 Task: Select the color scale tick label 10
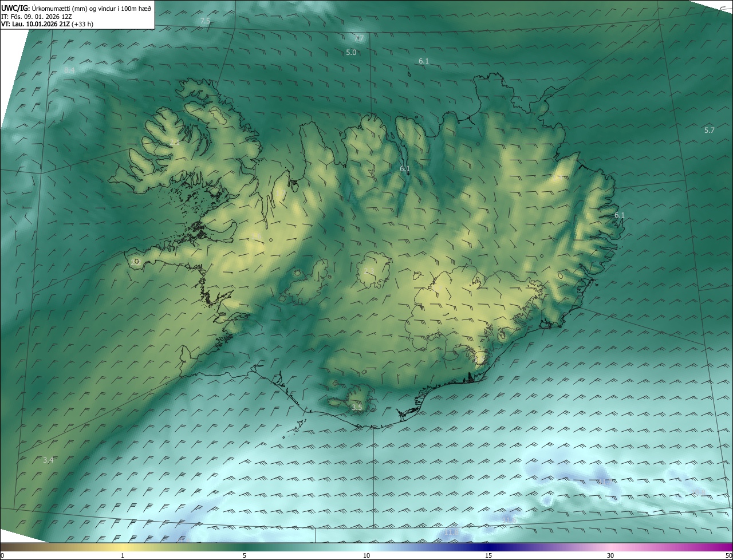(366, 555)
